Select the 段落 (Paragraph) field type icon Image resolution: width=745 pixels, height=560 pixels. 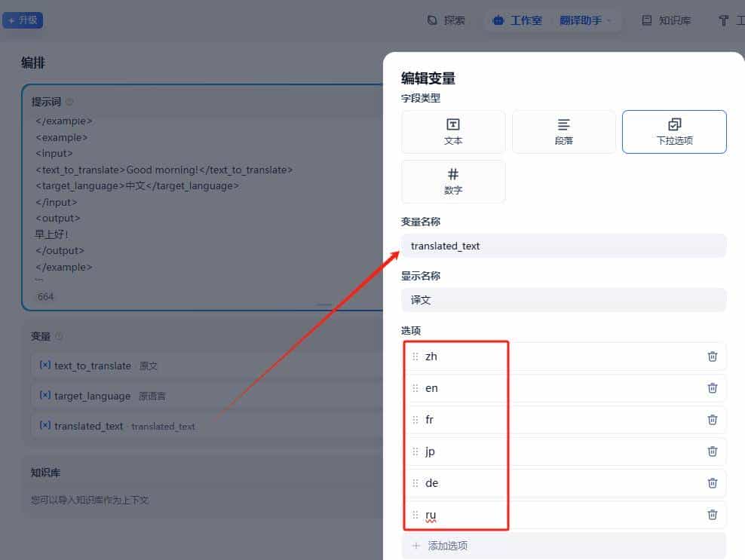coord(563,131)
